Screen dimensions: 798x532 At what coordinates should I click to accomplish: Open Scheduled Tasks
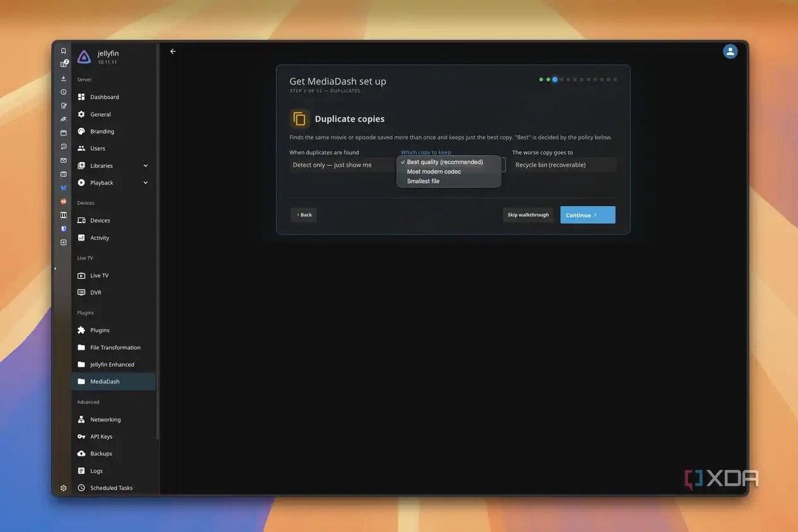tap(113, 488)
